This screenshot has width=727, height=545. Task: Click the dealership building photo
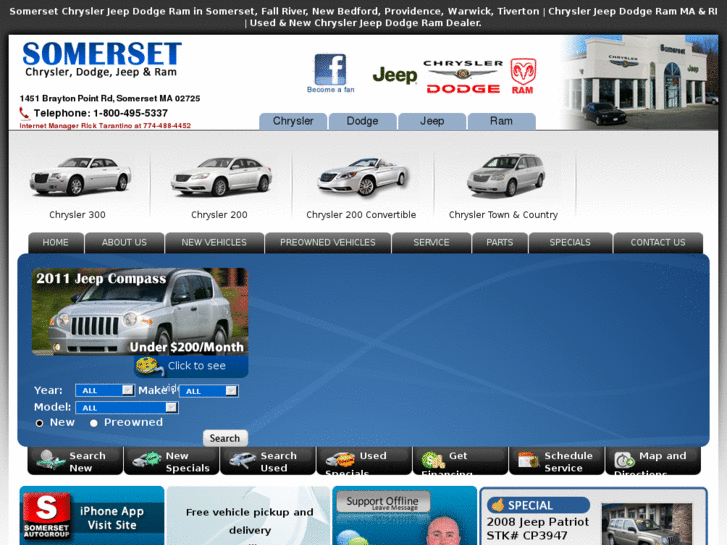point(640,83)
